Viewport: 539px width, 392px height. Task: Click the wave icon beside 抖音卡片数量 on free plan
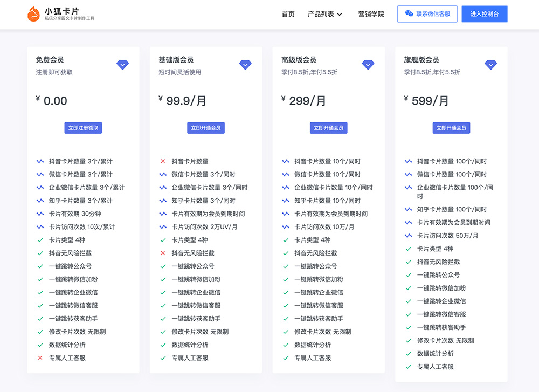coord(40,161)
